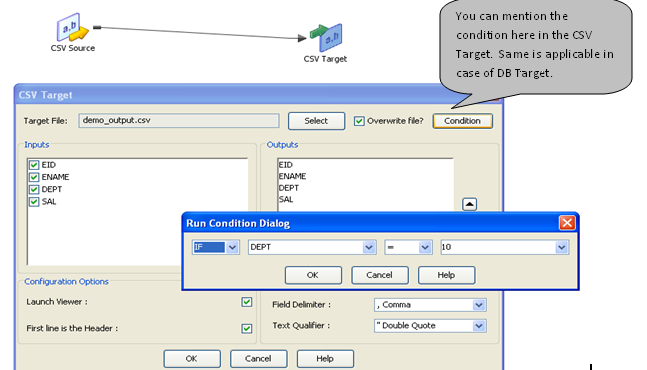
Task: Select the CSV Target node icon
Action: 326,38
